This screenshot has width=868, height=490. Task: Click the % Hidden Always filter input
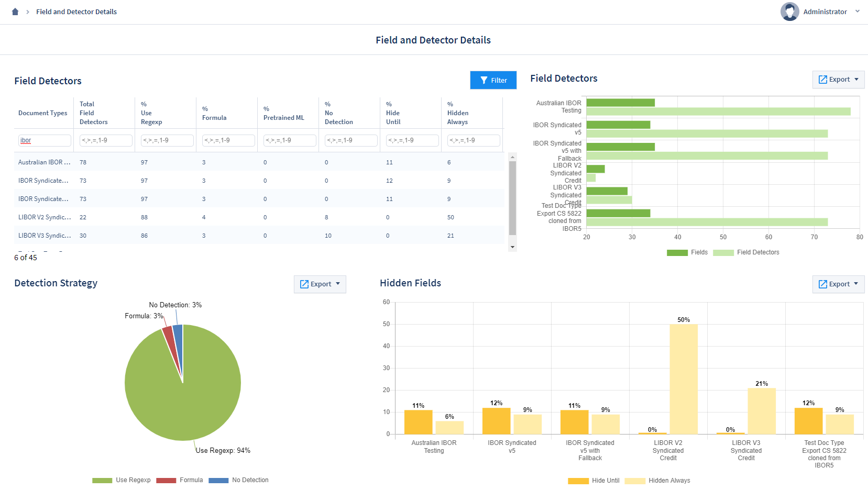(474, 140)
